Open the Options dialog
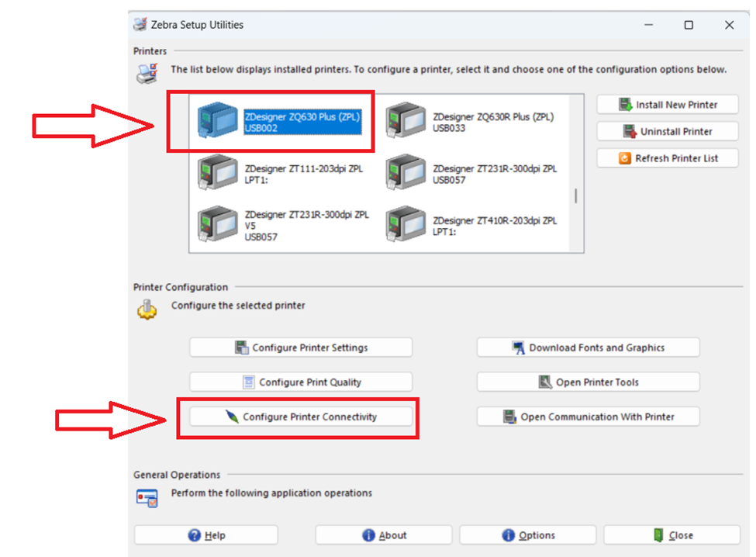The width and height of the screenshot is (756, 557). pyautogui.click(x=528, y=535)
